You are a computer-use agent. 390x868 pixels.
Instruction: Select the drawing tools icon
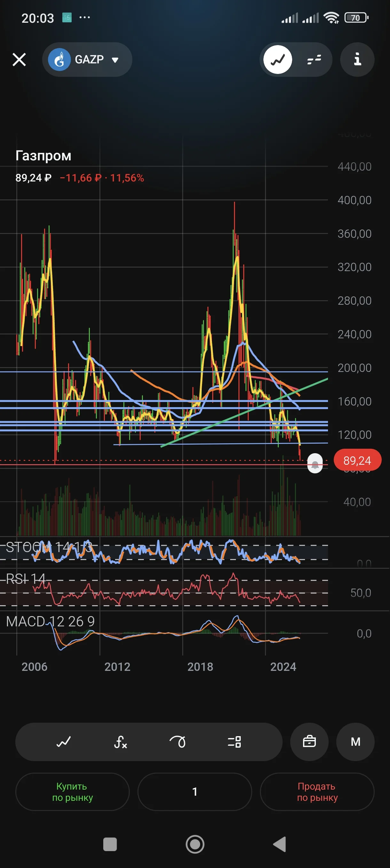point(177,742)
